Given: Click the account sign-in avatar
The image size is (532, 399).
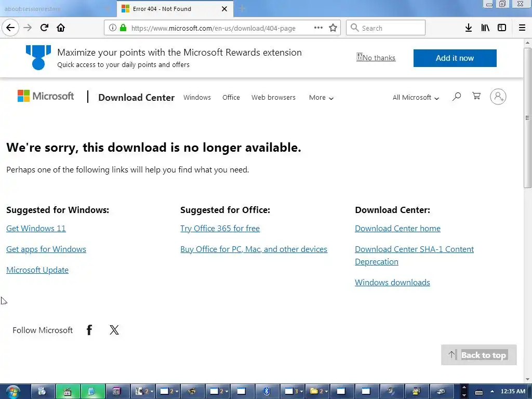Looking at the screenshot, I should tap(498, 97).
